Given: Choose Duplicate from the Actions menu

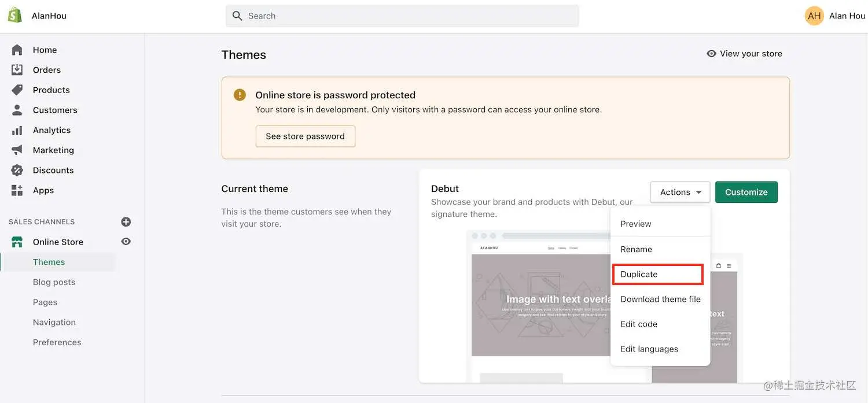Looking at the screenshot, I should click(638, 273).
